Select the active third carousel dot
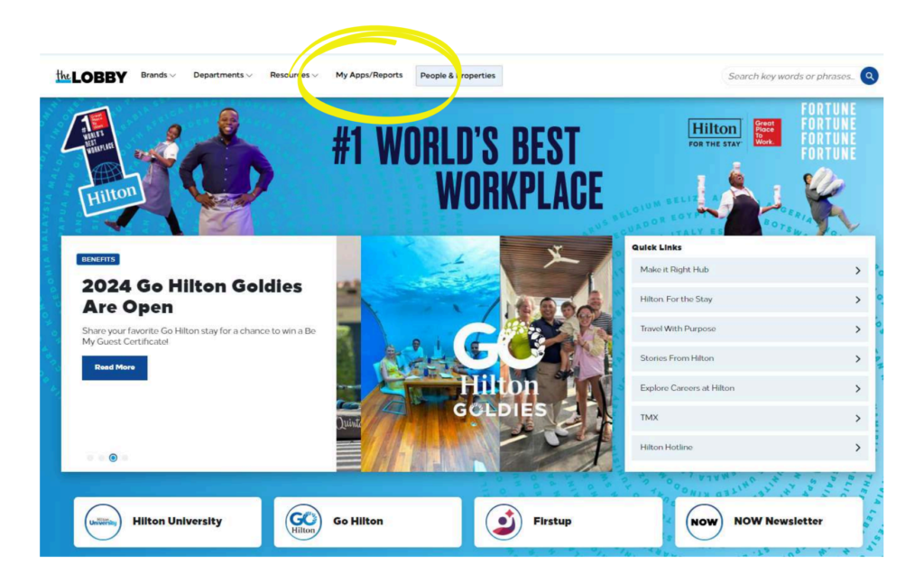The width and height of the screenshot is (924, 583). pyautogui.click(x=113, y=458)
